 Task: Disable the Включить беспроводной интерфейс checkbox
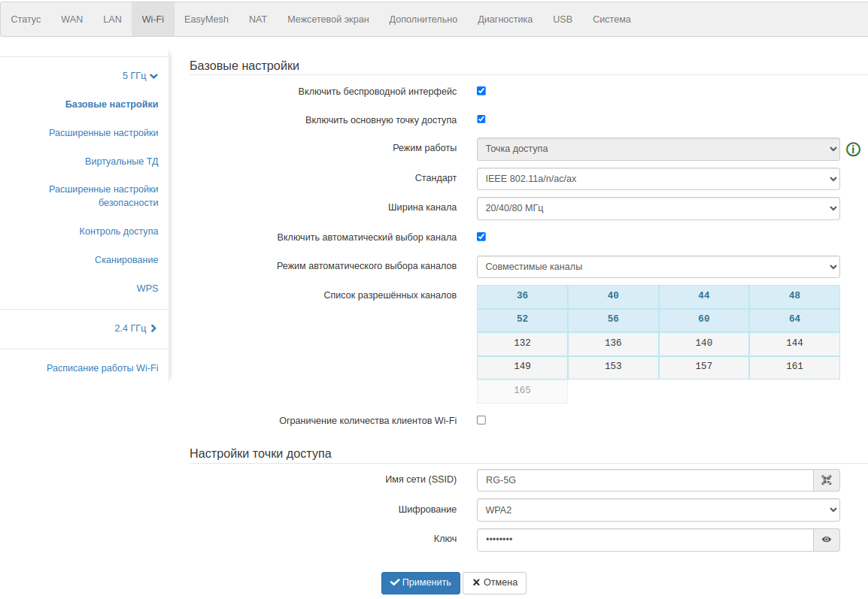tap(481, 91)
